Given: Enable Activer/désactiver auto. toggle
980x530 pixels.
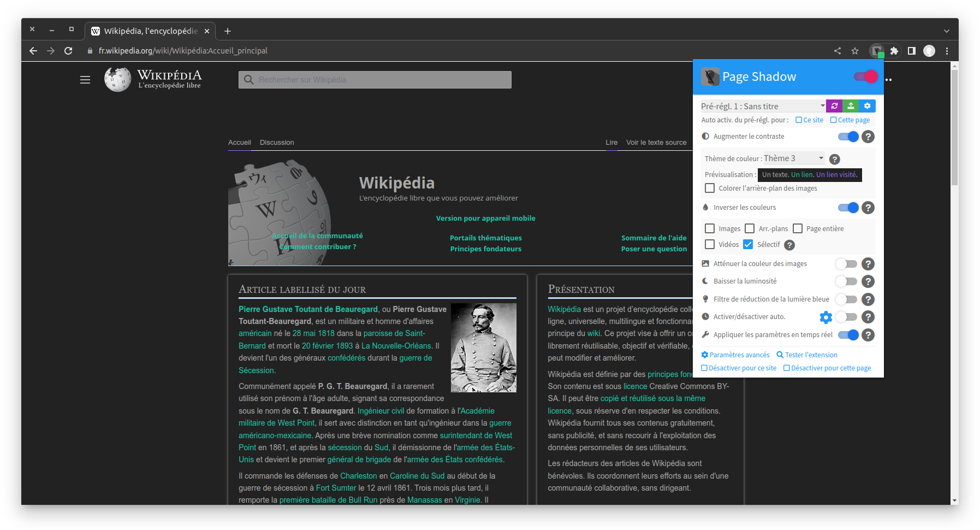Looking at the screenshot, I should point(847,317).
